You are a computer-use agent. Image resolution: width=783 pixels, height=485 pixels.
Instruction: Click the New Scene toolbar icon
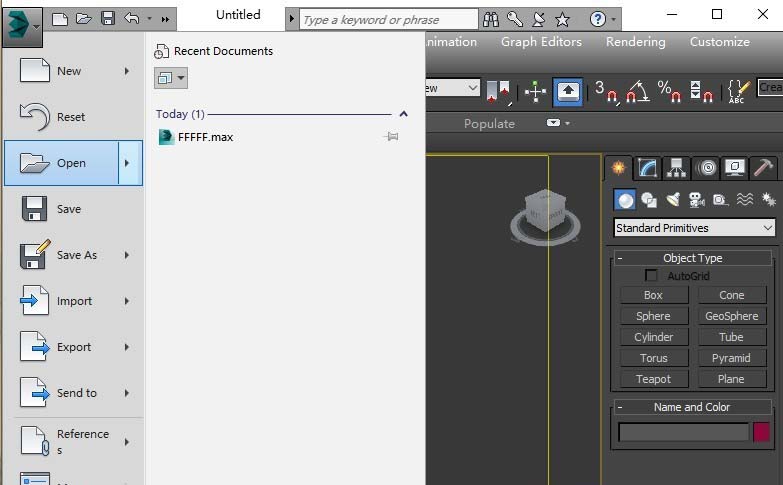pos(60,19)
